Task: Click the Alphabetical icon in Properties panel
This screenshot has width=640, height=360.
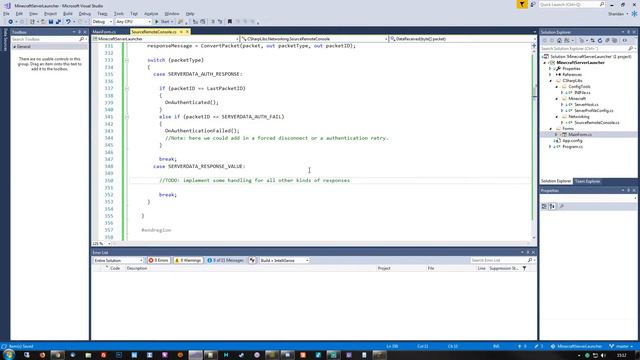Action: click(552, 207)
